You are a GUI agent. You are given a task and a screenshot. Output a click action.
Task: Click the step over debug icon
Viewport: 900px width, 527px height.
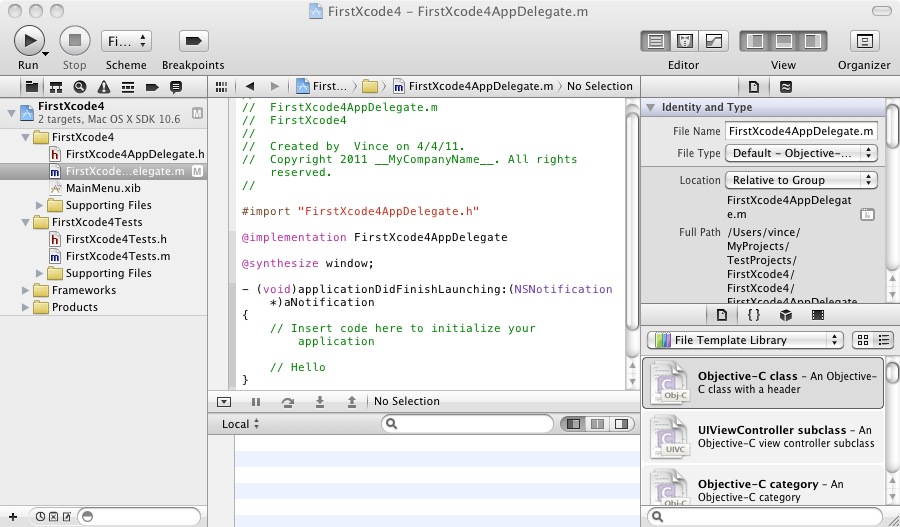pyautogui.click(x=287, y=402)
